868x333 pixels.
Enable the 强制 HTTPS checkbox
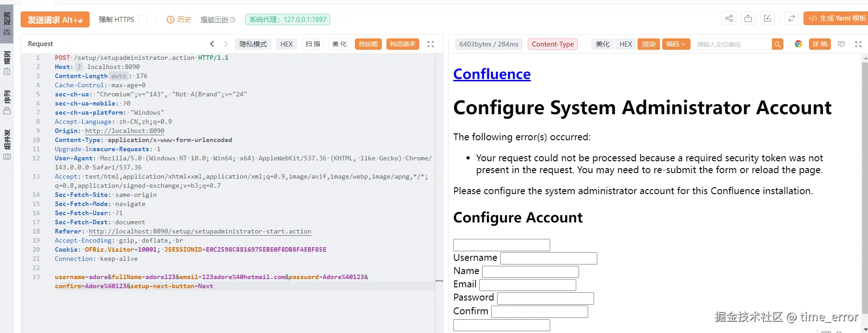tap(142, 20)
